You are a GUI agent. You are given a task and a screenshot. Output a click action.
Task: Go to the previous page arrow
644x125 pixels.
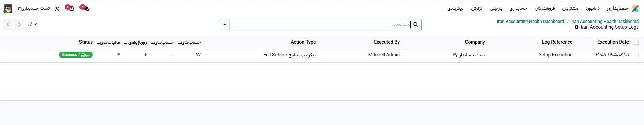click(x=8, y=24)
